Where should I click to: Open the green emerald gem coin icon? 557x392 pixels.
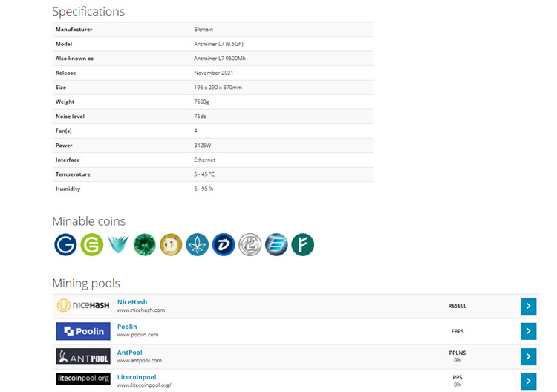pyautogui.click(x=145, y=245)
